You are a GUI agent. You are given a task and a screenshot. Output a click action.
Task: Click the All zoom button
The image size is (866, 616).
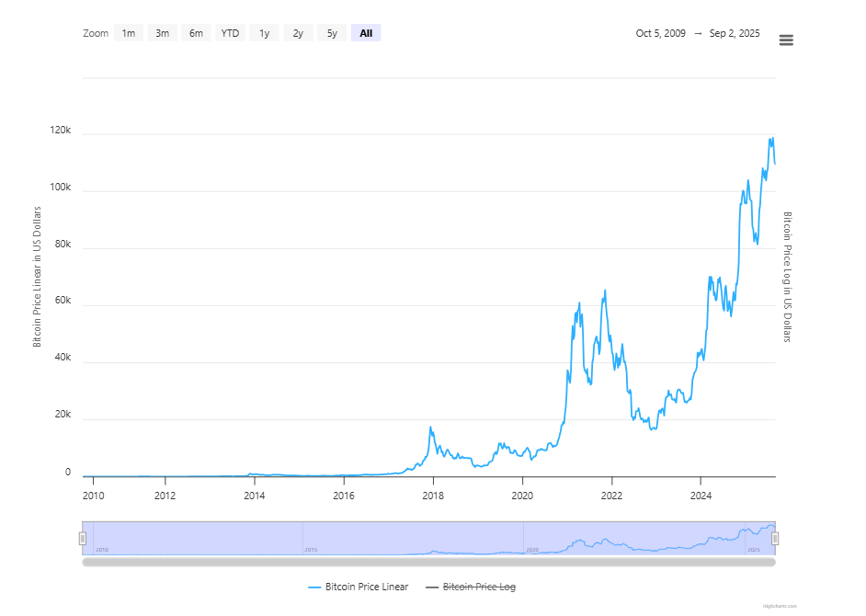(366, 33)
